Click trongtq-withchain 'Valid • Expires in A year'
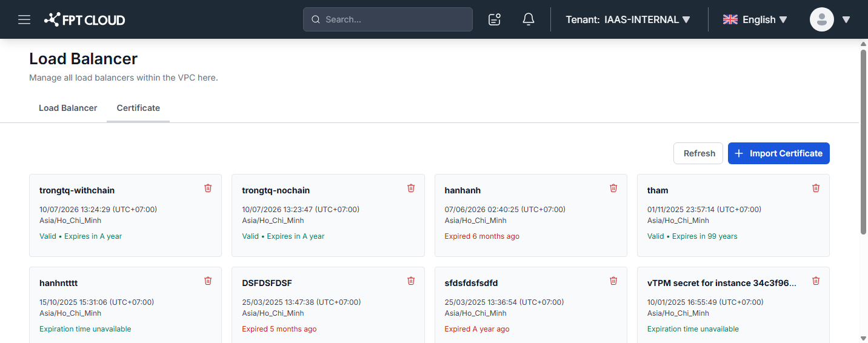Viewport: 868px width, 343px height. click(81, 236)
